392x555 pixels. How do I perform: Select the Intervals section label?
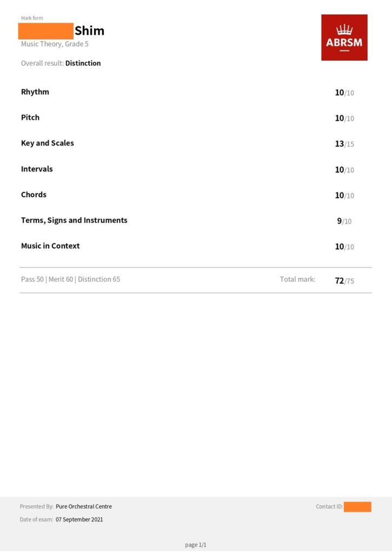(37, 169)
